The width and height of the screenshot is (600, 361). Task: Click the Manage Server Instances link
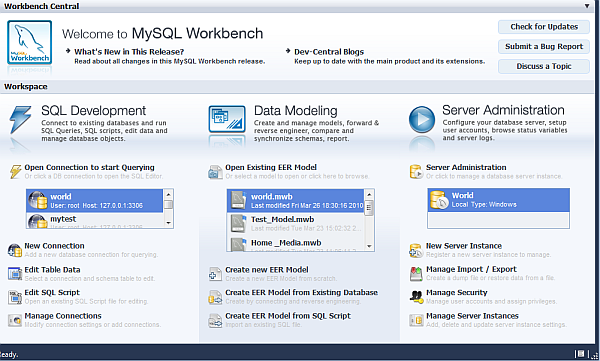(472, 316)
